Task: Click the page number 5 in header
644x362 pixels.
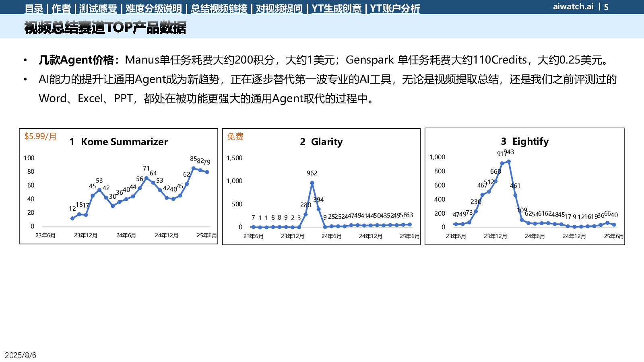Action: (606, 7)
